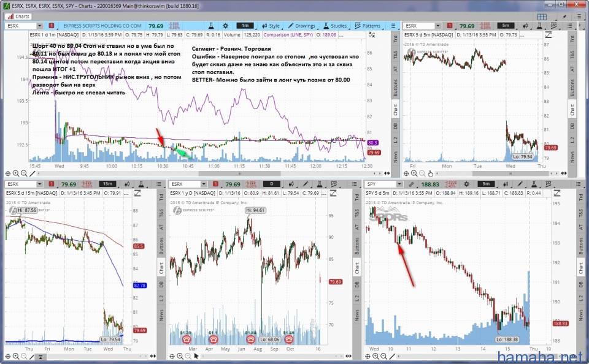Open chart settings gear in ESRX 1m panel
Screen dimensions: 589x364
(225, 26)
